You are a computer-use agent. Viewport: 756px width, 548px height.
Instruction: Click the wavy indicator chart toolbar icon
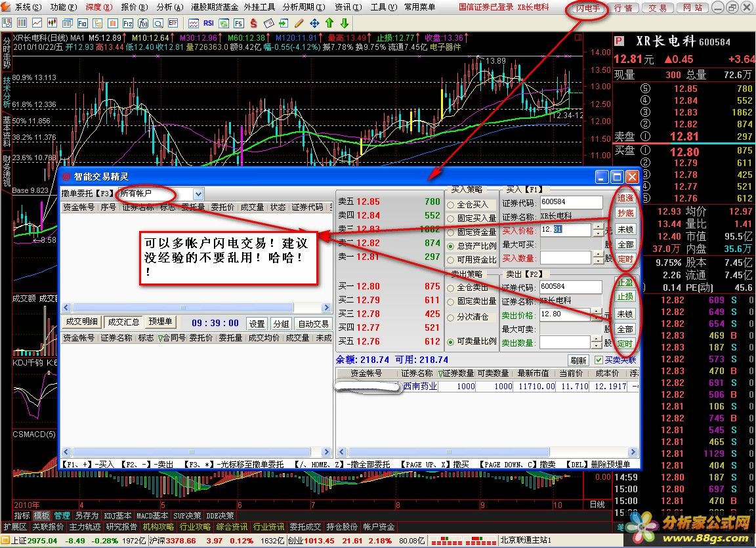coord(194,23)
